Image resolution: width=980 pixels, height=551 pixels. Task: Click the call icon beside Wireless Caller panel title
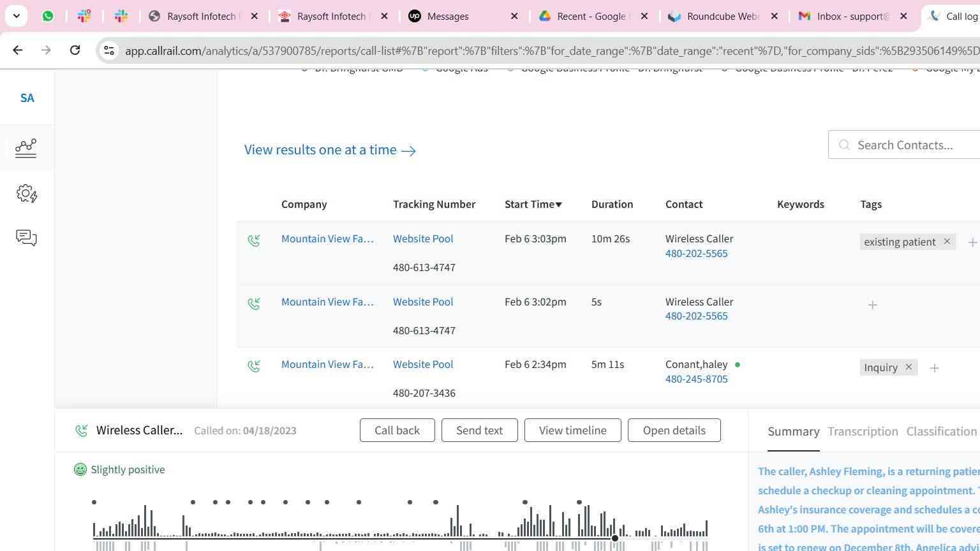click(x=81, y=430)
